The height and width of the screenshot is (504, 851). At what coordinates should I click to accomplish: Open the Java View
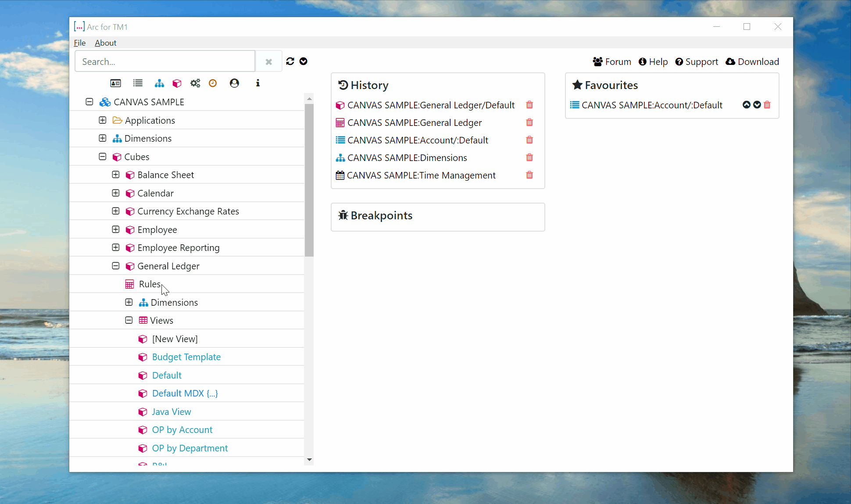coord(172,412)
